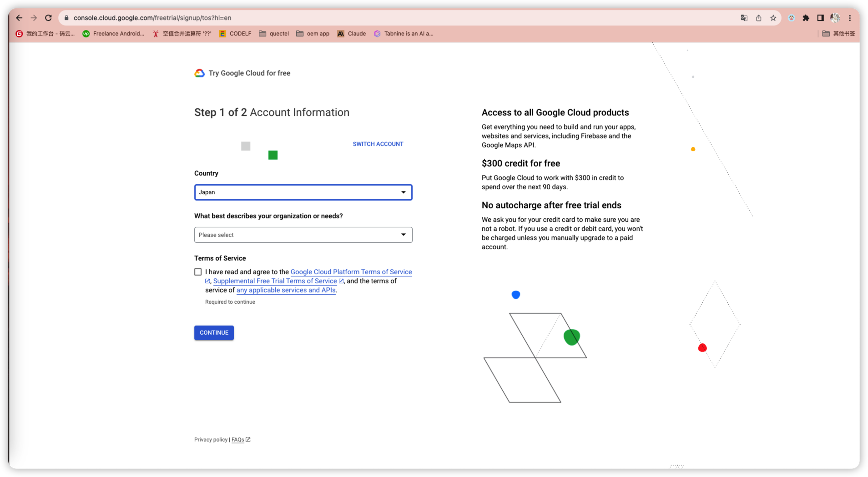Click SWITCH ACCOUNT
The image size is (868, 477).
(x=378, y=144)
